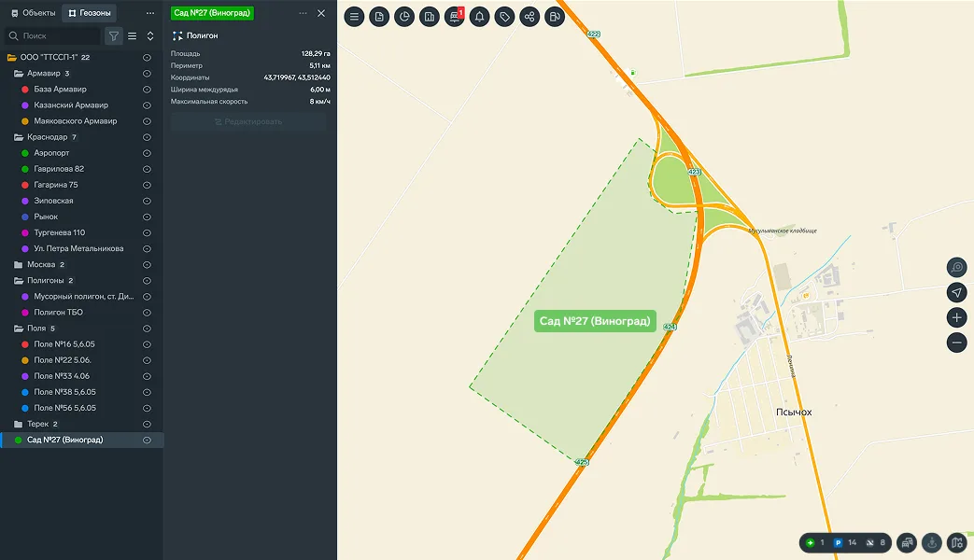Select the Геозоны tab
This screenshot has width=974, height=560.
(90, 13)
